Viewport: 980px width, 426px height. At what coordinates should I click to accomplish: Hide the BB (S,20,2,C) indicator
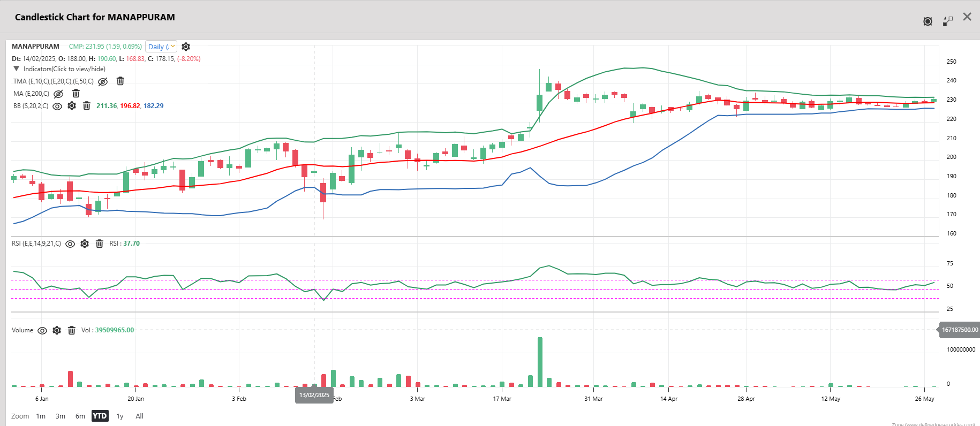pos(57,106)
